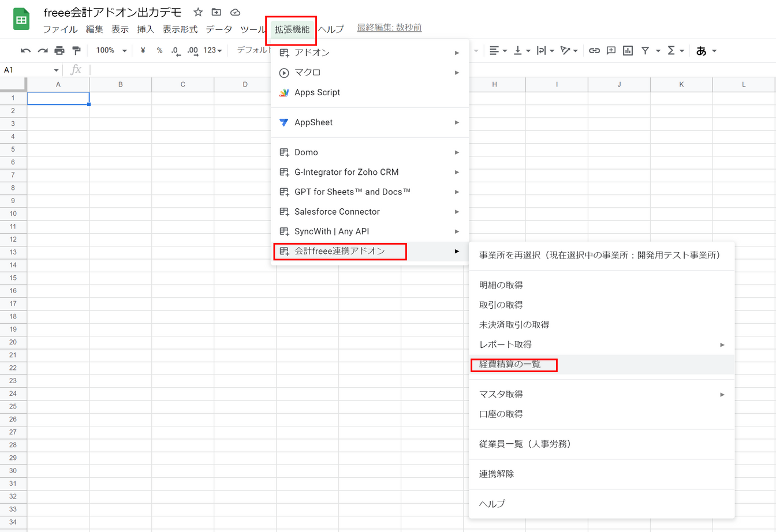The image size is (776, 532).
Task: Open the ヘルプ menu in menu bar
Action: click(331, 29)
